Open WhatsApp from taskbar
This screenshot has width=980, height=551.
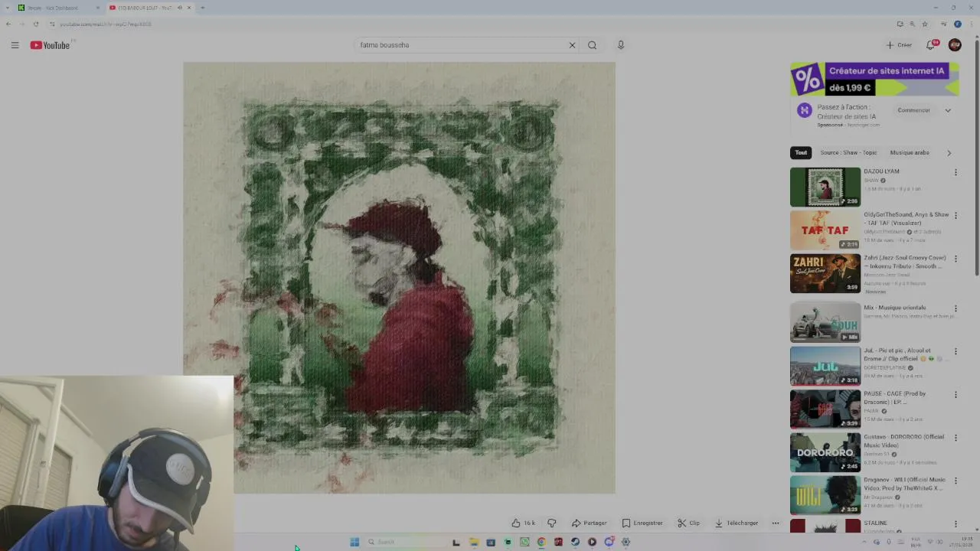524,542
